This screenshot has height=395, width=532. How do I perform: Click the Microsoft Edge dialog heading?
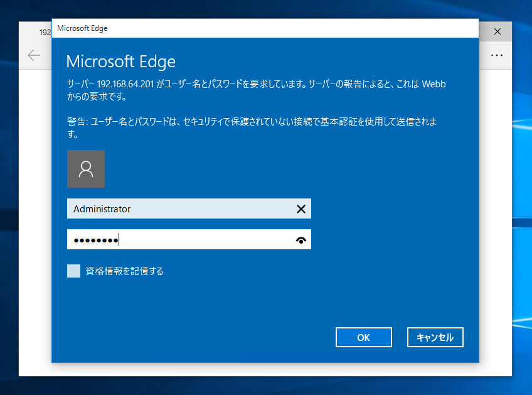click(x=121, y=62)
